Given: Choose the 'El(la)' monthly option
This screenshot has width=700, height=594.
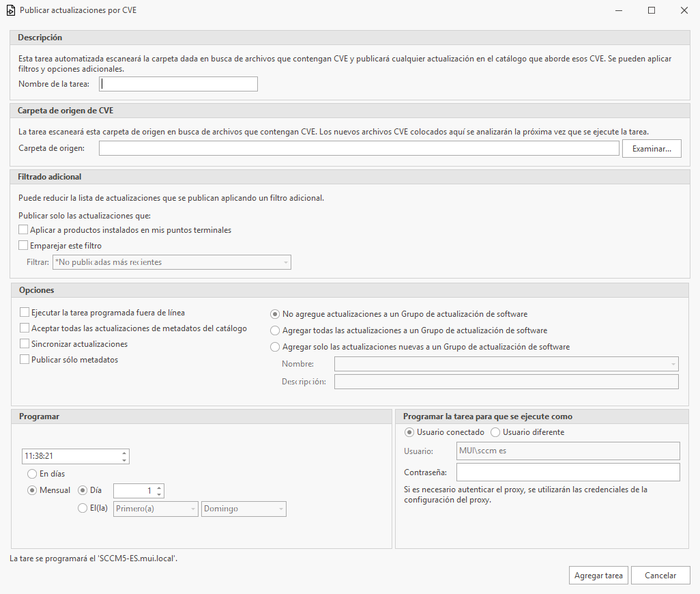Looking at the screenshot, I should pyautogui.click(x=83, y=507).
